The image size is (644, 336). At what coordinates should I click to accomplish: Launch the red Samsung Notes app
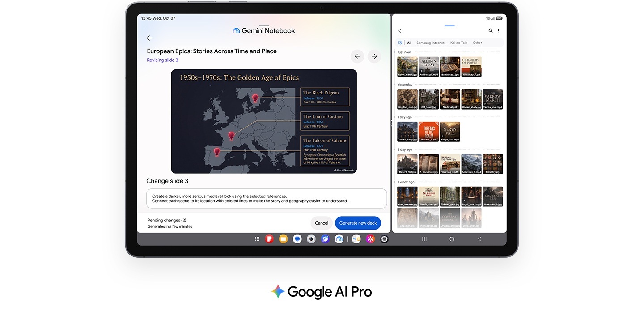[269, 239]
